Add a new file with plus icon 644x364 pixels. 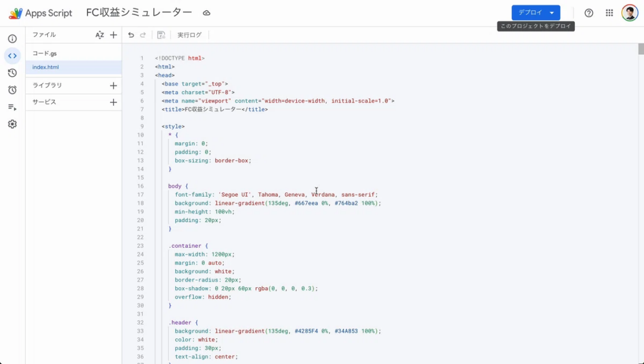113,35
